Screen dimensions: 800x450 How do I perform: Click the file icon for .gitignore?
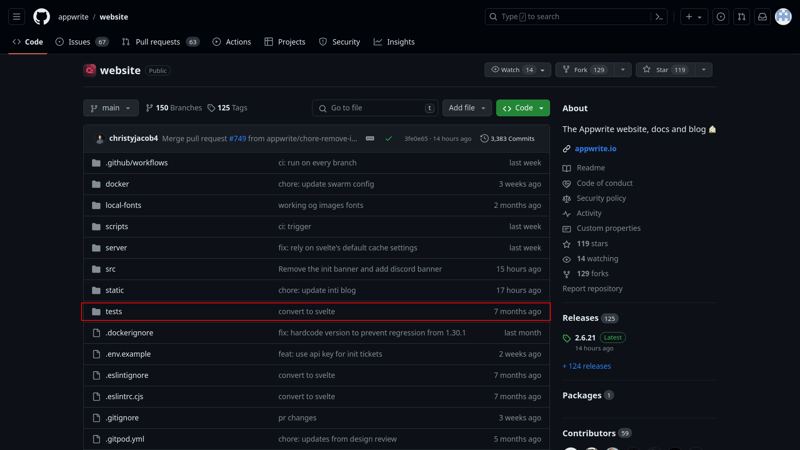(x=96, y=418)
